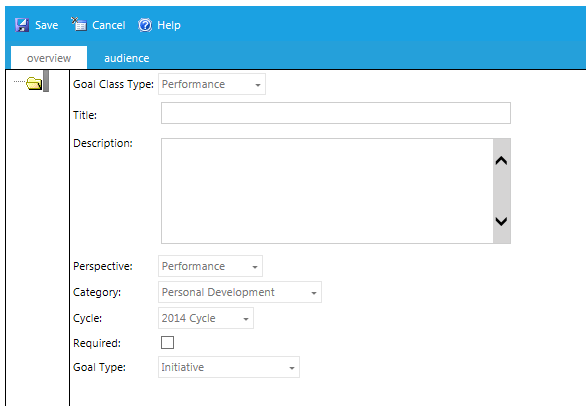This screenshot has width=586, height=406.
Task: Click inside the Description text area
Action: (327, 191)
